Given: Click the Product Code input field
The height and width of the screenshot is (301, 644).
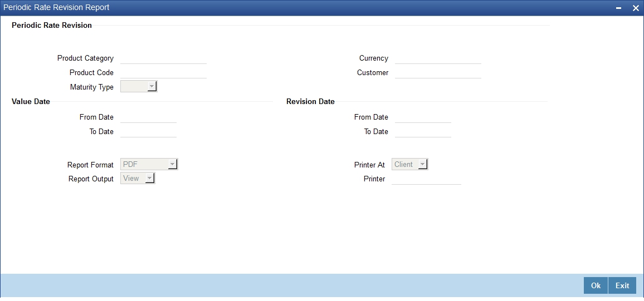Looking at the screenshot, I should tap(163, 72).
